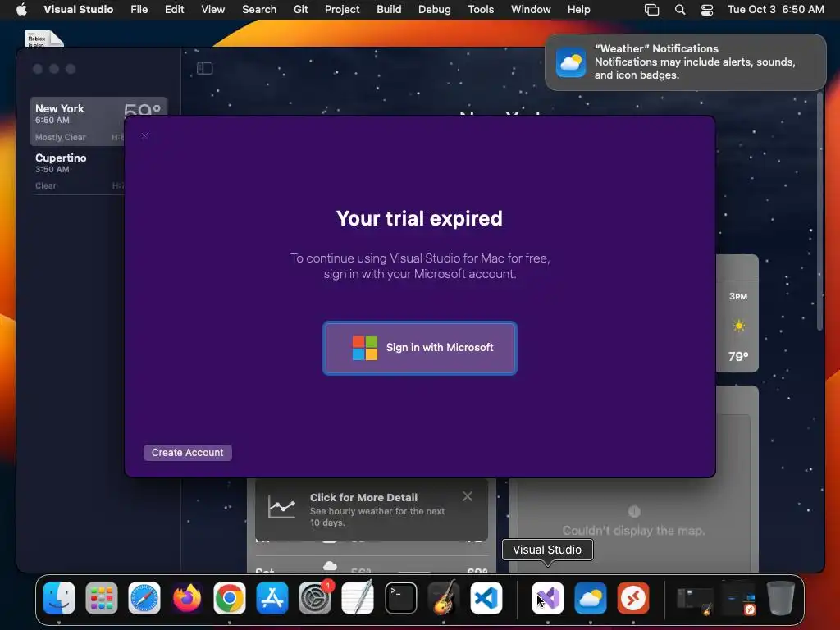Open App Store from the Dock
This screenshot has height=630, width=840.
272,598
